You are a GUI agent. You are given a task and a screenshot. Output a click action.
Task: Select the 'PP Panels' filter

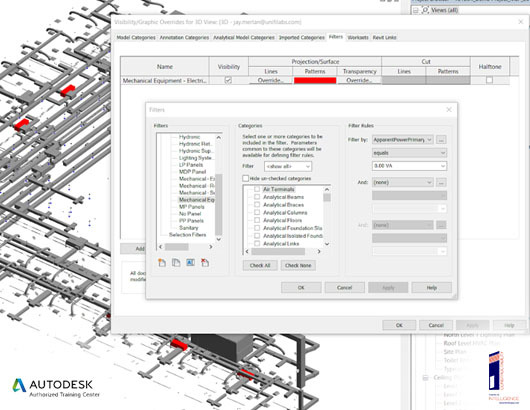191,221
